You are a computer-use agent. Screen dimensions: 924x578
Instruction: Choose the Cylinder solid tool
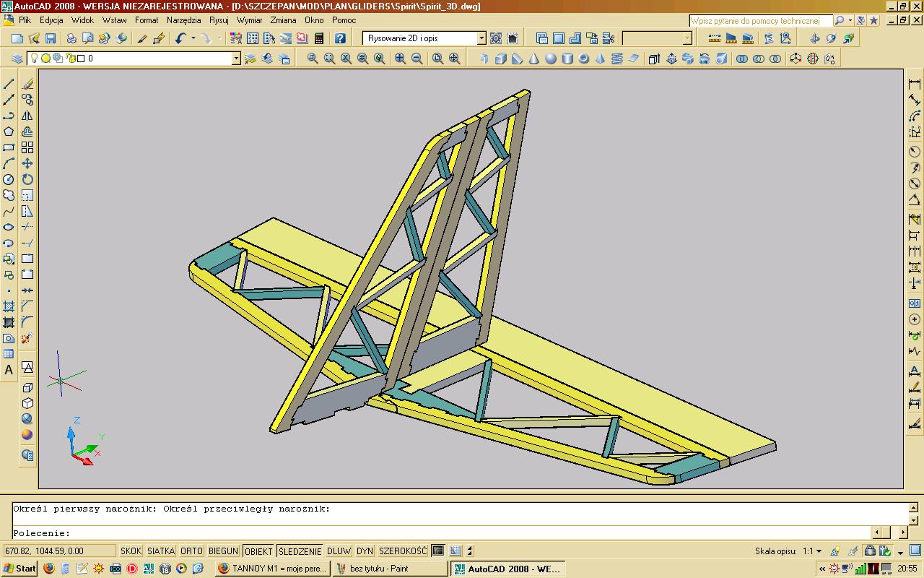567,59
